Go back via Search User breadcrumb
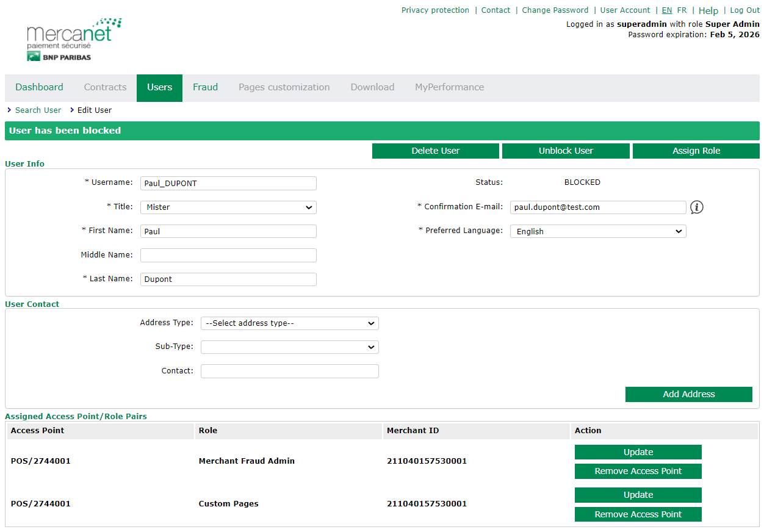764x532 pixels. coord(38,110)
